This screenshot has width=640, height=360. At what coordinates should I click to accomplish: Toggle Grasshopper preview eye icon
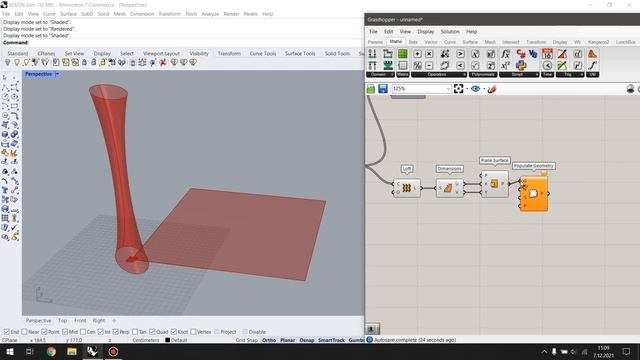pos(476,89)
